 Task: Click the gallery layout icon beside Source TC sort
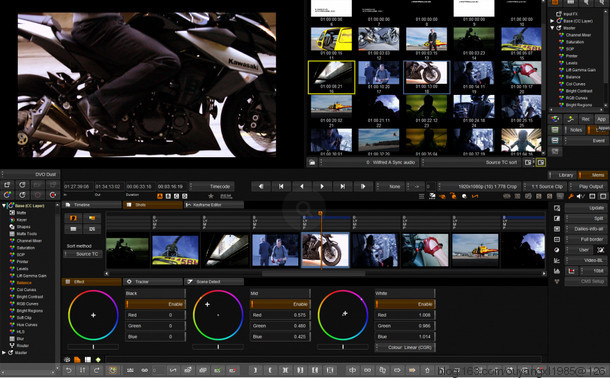point(528,163)
